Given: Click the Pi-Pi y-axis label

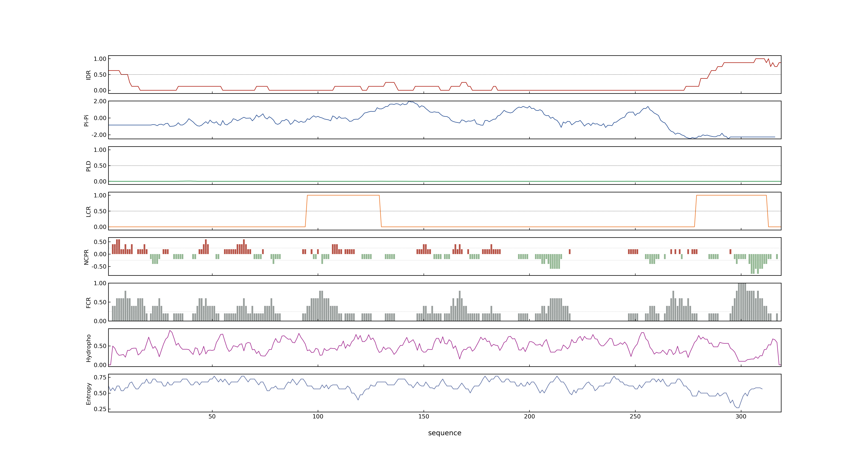Looking at the screenshot, I should click(86, 120).
